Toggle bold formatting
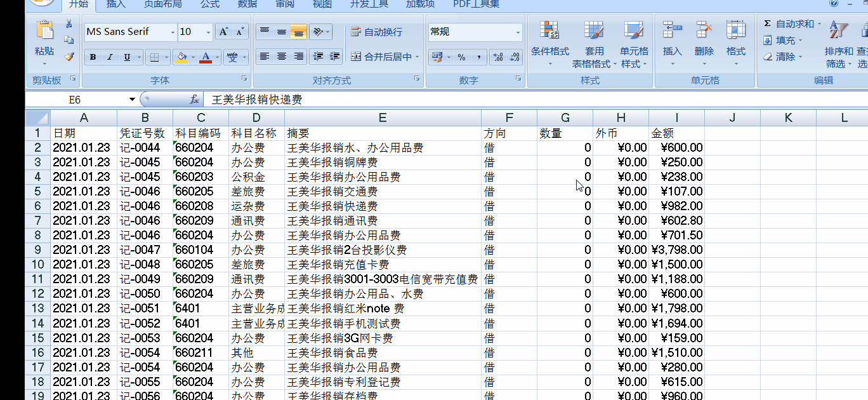Image resolution: width=868 pixels, height=400 pixels. (92, 57)
